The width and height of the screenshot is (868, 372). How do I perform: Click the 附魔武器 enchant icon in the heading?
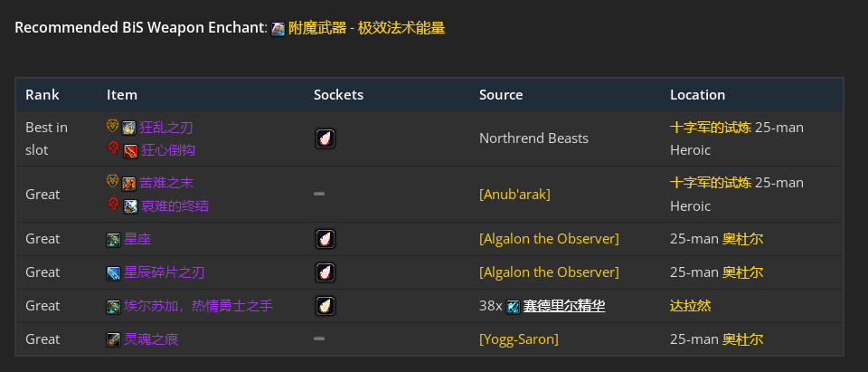(278, 29)
